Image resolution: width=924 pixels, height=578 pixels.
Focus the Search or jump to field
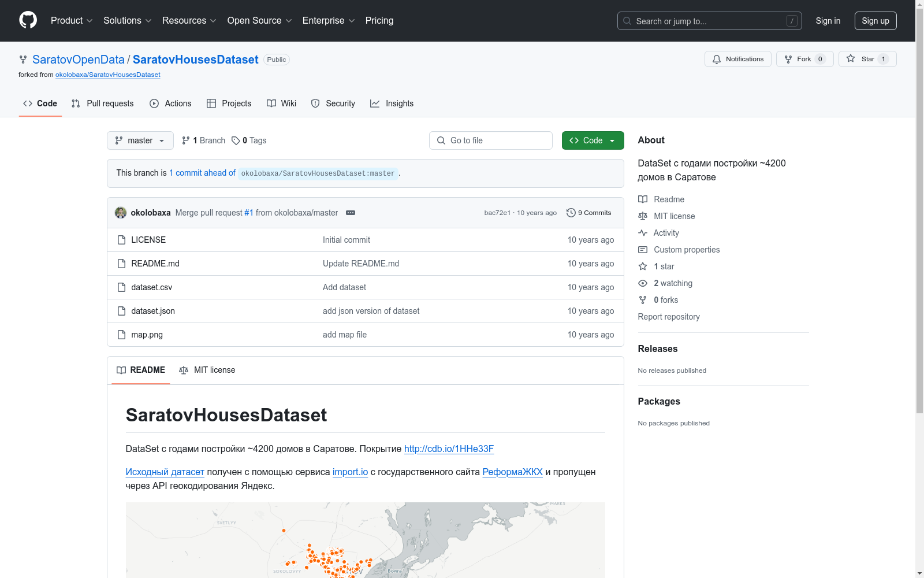pos(710,21)
